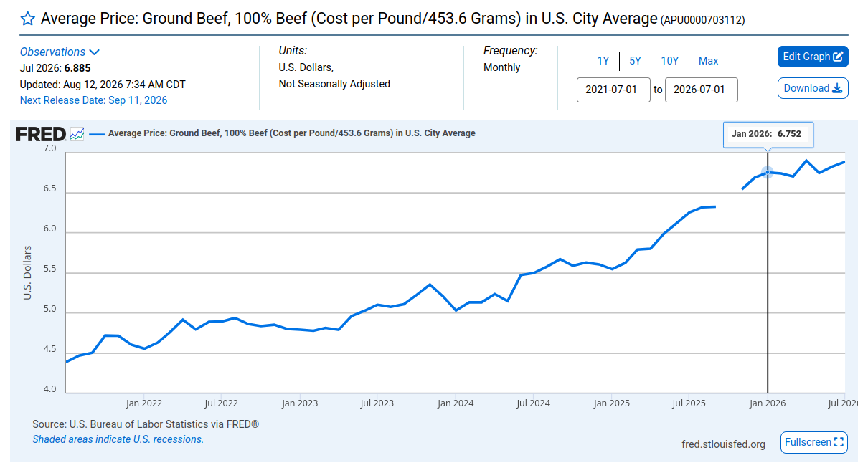Click the Jul 2025 x-axis label
The image size is (868, 468).
689,403
